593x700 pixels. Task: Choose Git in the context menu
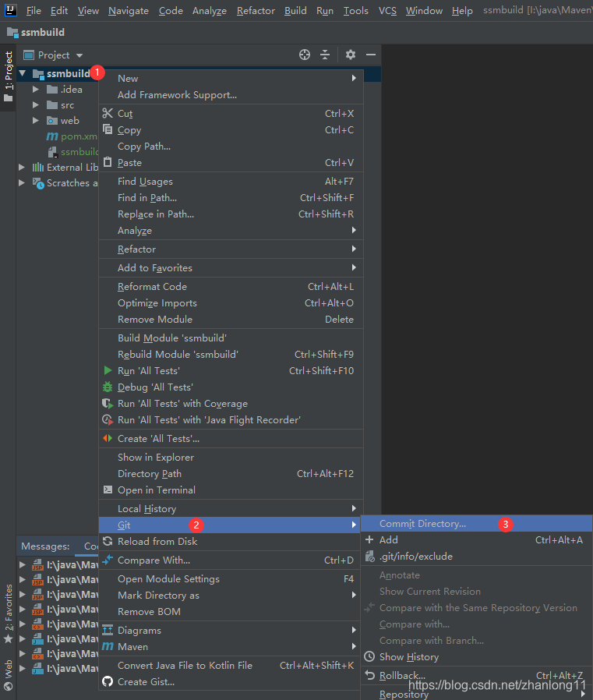(x=231, y=525)
